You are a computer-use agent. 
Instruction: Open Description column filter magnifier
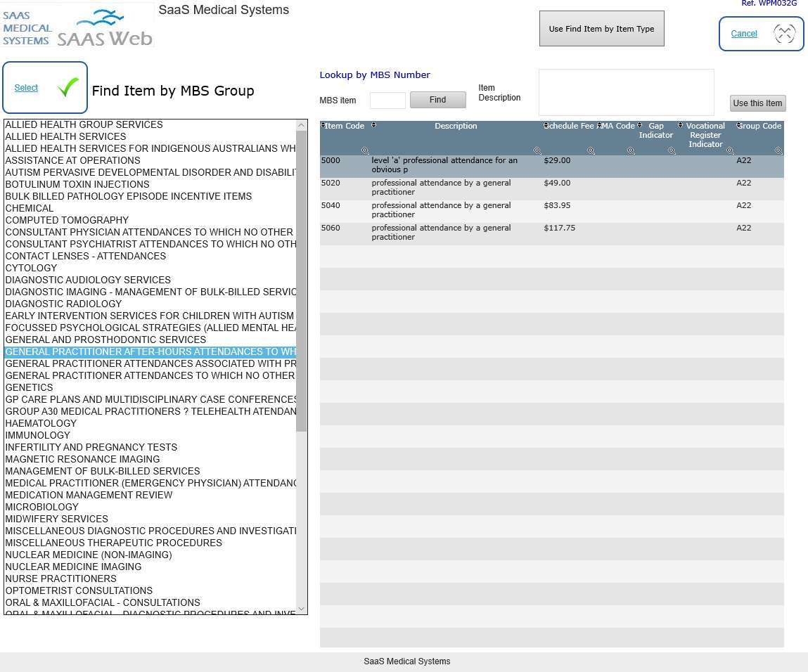coord(537,151)
